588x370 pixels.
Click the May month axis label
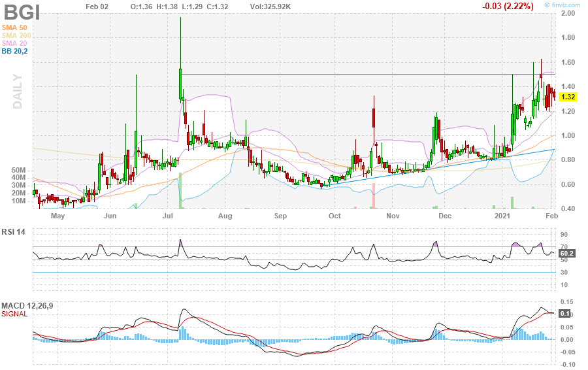tap(57, 216)
